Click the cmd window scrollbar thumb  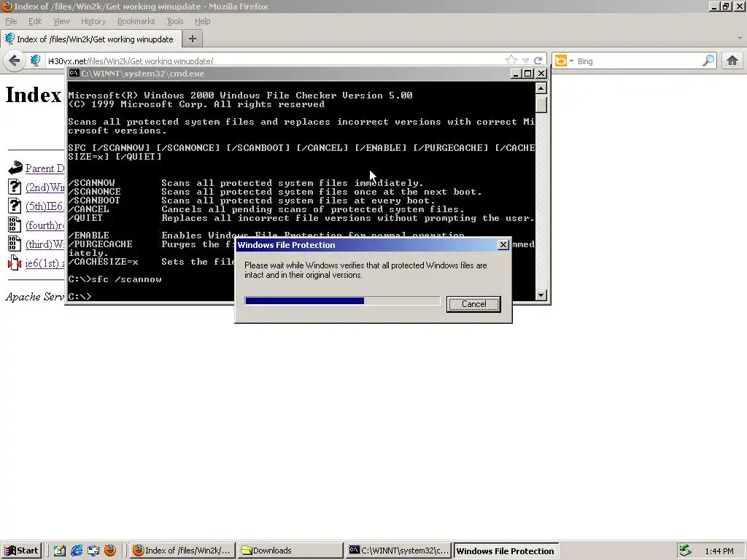coord(541,104)
